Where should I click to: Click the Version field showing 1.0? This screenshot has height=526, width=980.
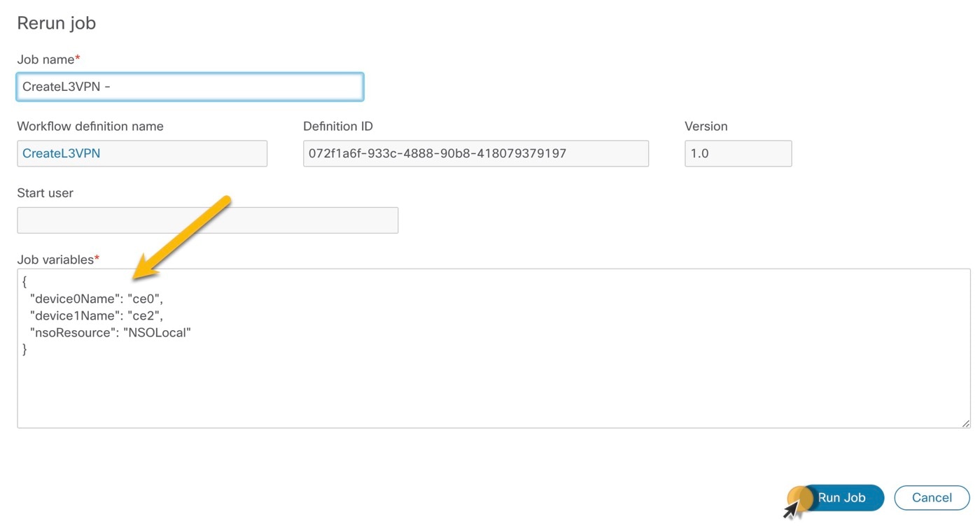[x=738, y=152]
